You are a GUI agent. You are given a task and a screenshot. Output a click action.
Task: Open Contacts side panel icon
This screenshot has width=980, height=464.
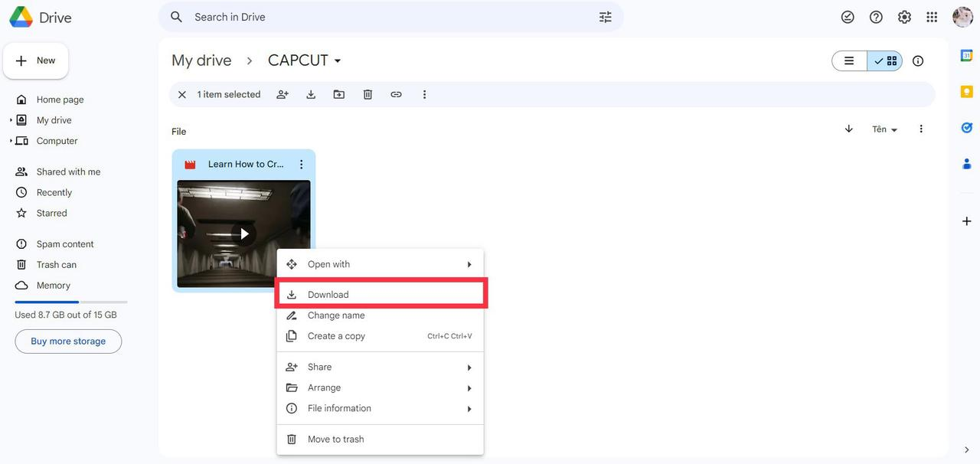pos(966,163)
